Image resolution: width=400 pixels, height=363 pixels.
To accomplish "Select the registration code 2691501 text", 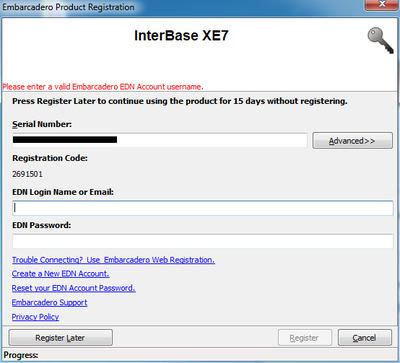I will point(27,174).
